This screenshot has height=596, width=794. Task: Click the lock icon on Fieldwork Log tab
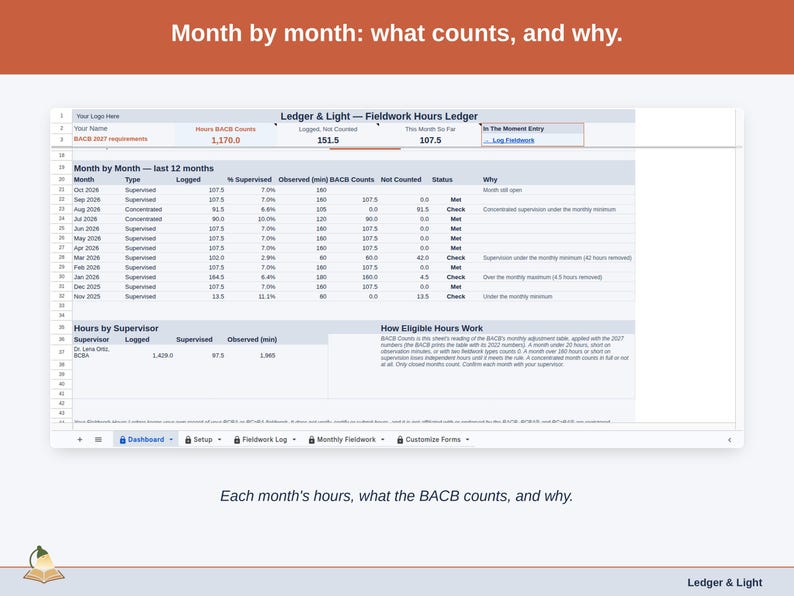pyautogui.click(x=237, y=440)
